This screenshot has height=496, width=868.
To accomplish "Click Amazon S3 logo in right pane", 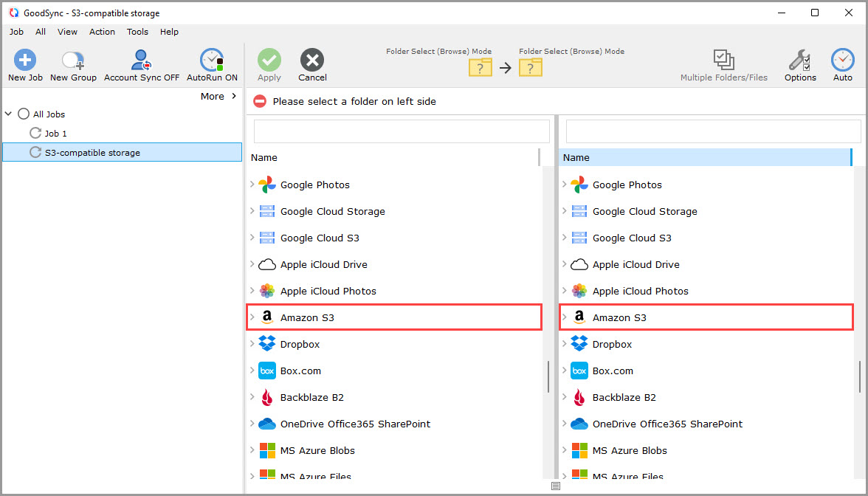I will (x=579, y=317).
